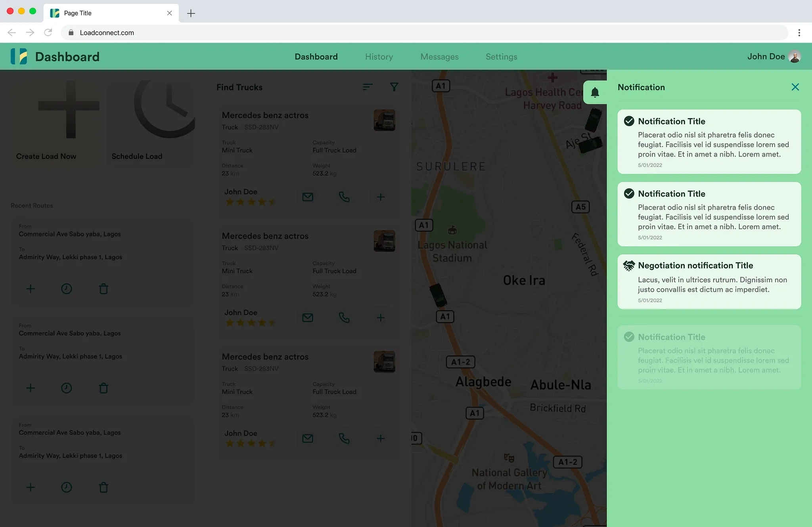
Task: Toggle the checkmark on the first notification
Action: pyautogui.click(x=629, y=121)
